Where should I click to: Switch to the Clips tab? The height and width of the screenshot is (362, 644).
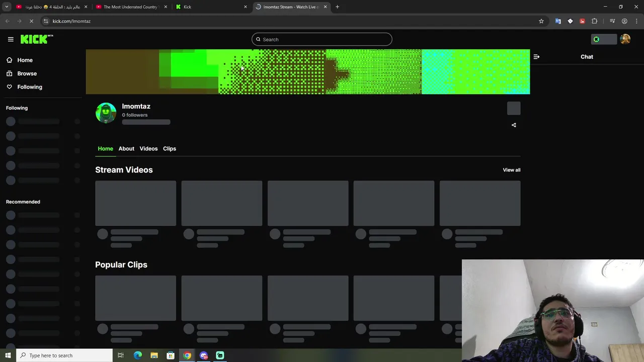point(170,149)
